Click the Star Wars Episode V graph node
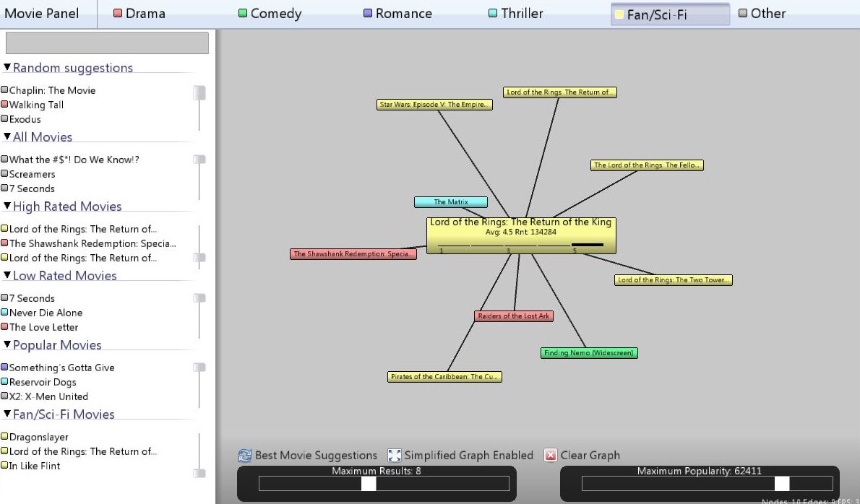This screenshot has height=504, width=860. pyautogui.click(x=434, y=105)
